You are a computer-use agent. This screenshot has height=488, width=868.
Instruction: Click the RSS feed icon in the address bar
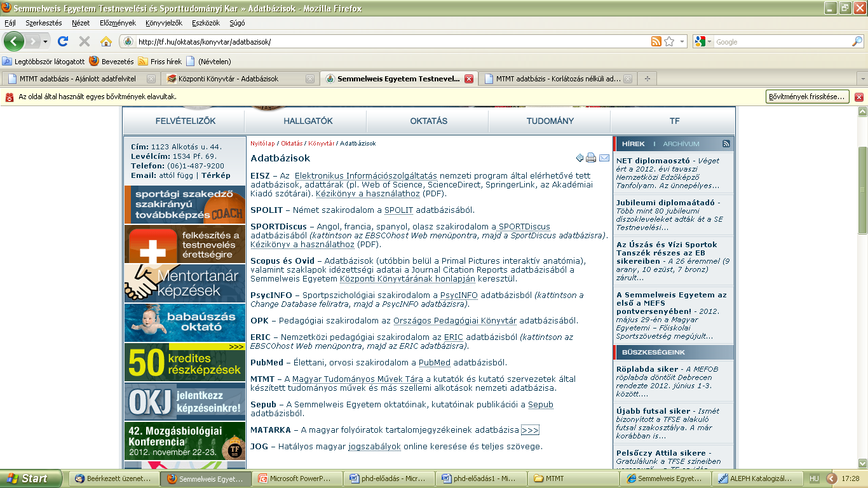click(656, 41)
